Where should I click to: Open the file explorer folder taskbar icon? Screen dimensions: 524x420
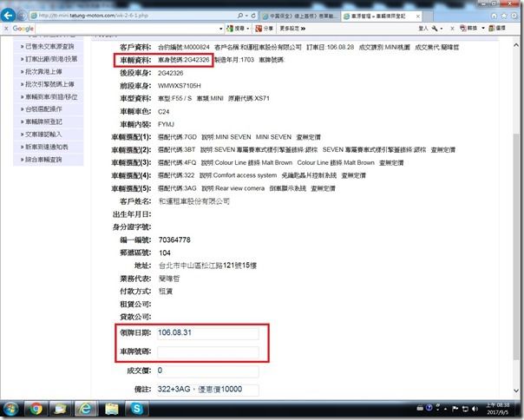(112, 409)
